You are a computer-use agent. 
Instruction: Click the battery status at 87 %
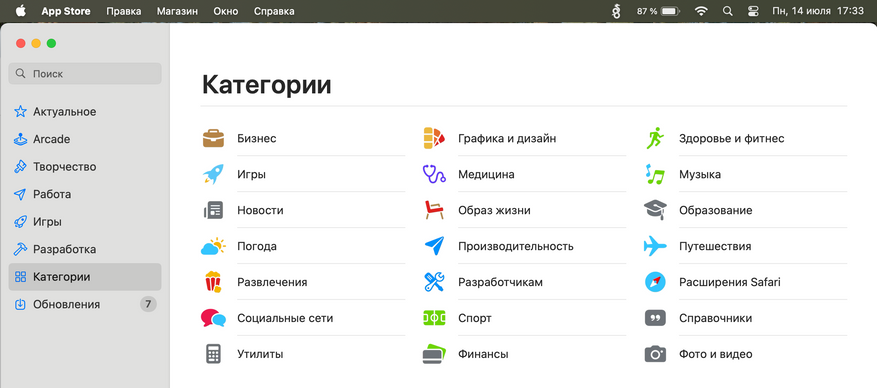pyautogui.click(x=658, y=11)
